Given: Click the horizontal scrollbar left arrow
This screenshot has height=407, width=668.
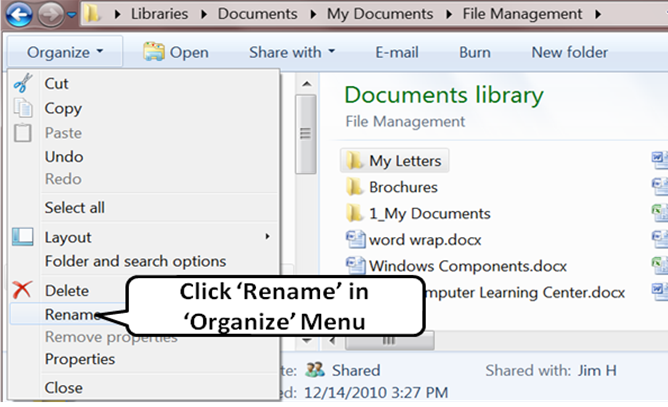Looking at the screenshot, I should [332, 341].
